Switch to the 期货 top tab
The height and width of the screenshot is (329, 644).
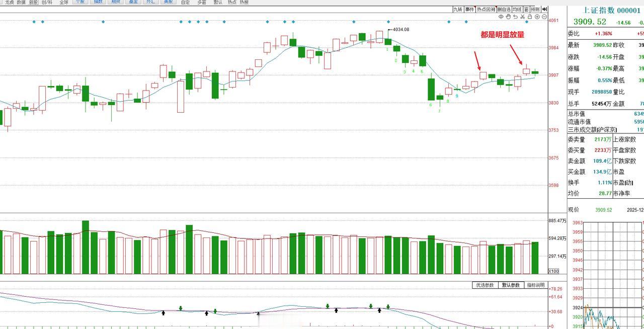116,2
